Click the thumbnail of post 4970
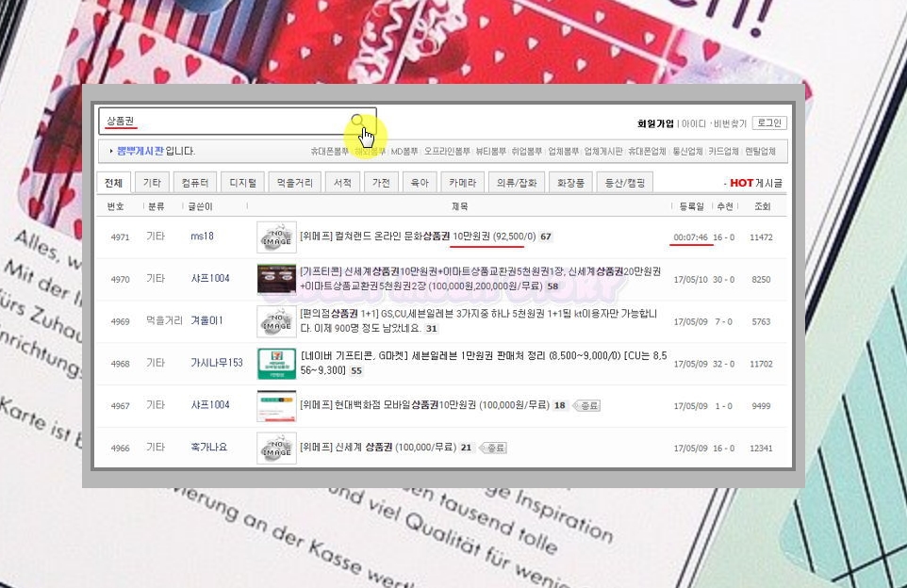The width and height of the screenshot is (907, 588). click(x=276, y=279)
